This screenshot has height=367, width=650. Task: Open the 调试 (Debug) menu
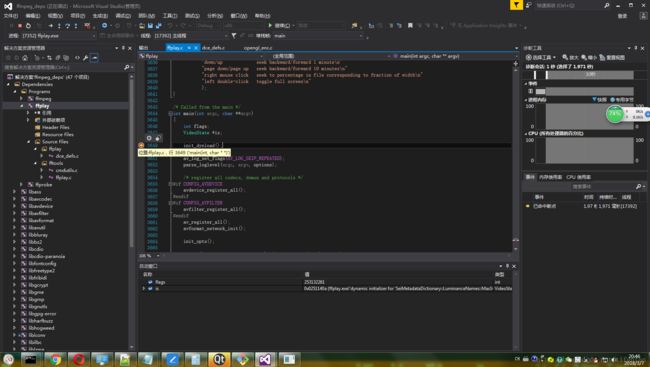(123, 16)
